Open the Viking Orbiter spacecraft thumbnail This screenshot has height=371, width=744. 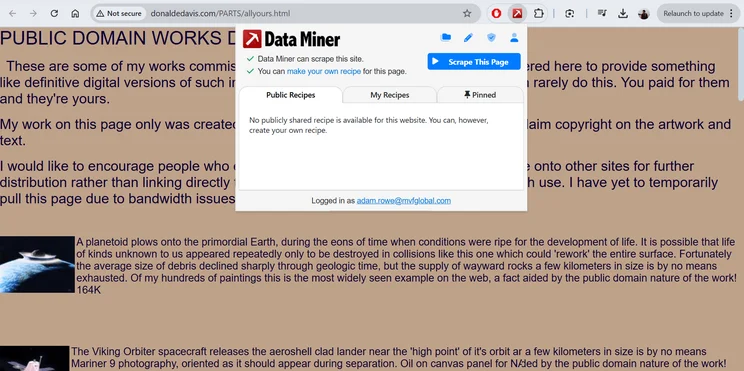[x=34, y=359]
